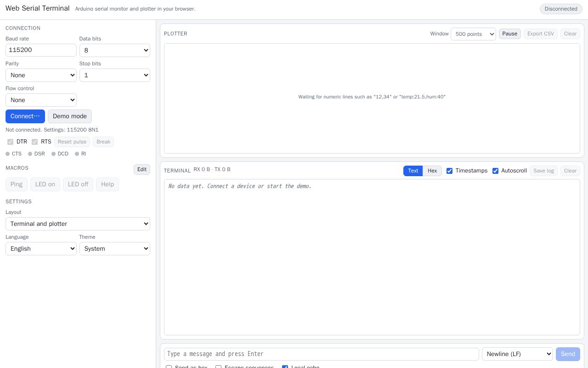Screen dimensions: 588x368
Task: Open the Layout dropdown
Action: coord(78,224)
